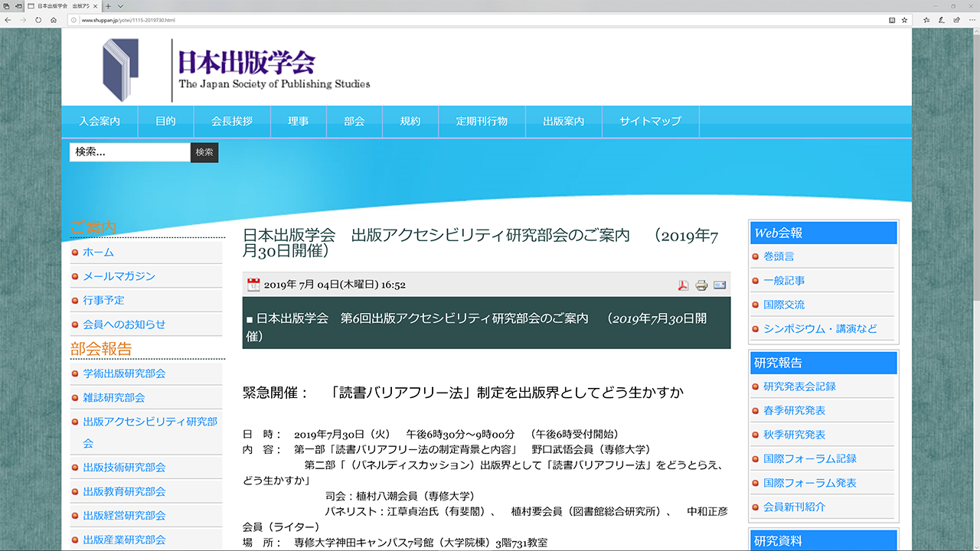
Task: Click the 日本出版学会 book logo image
Action: tap(121, 70)
